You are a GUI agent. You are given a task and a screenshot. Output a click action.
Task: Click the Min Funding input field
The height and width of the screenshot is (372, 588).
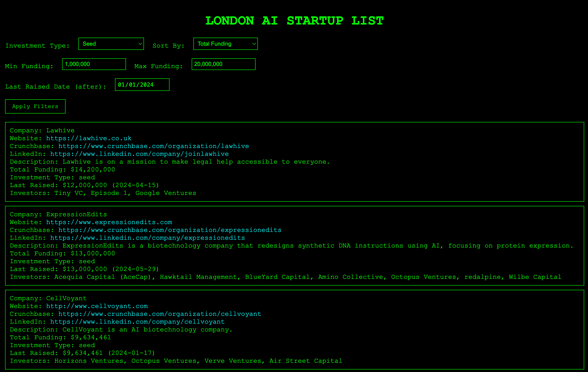tap(94, 64)
